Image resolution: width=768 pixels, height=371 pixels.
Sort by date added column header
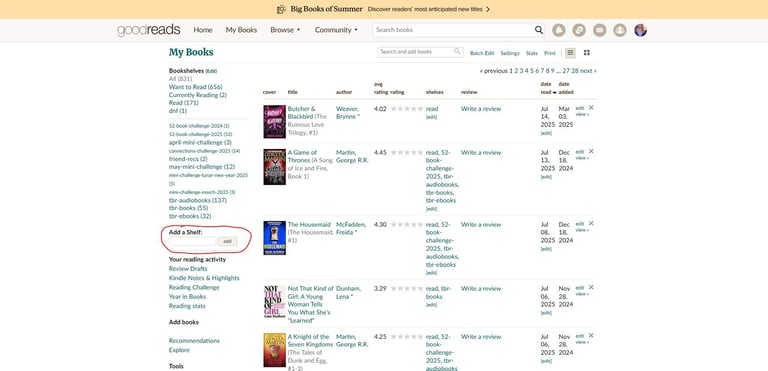click(566, 88)
